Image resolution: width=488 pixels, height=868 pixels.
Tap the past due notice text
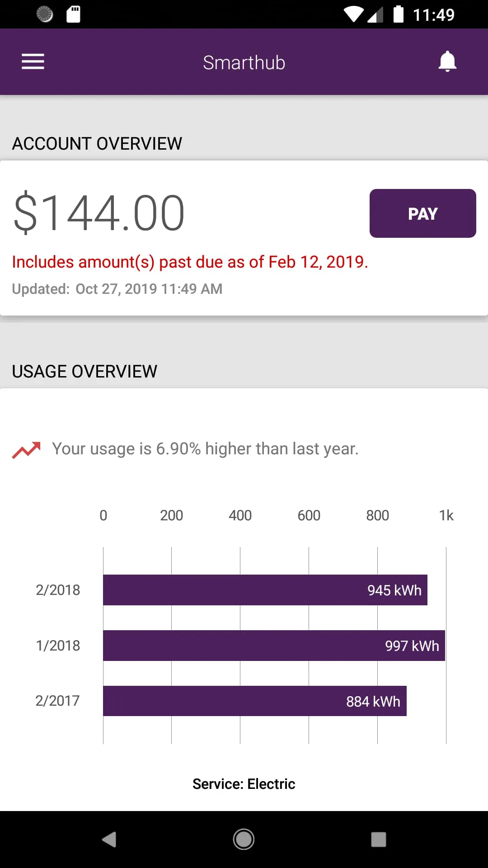190,262
